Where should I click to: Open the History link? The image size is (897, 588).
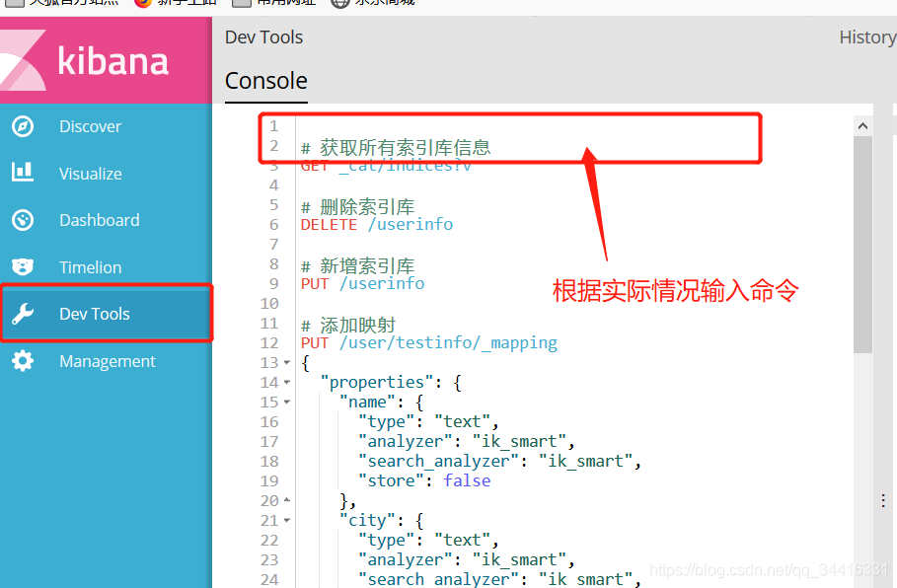(867, 37)
